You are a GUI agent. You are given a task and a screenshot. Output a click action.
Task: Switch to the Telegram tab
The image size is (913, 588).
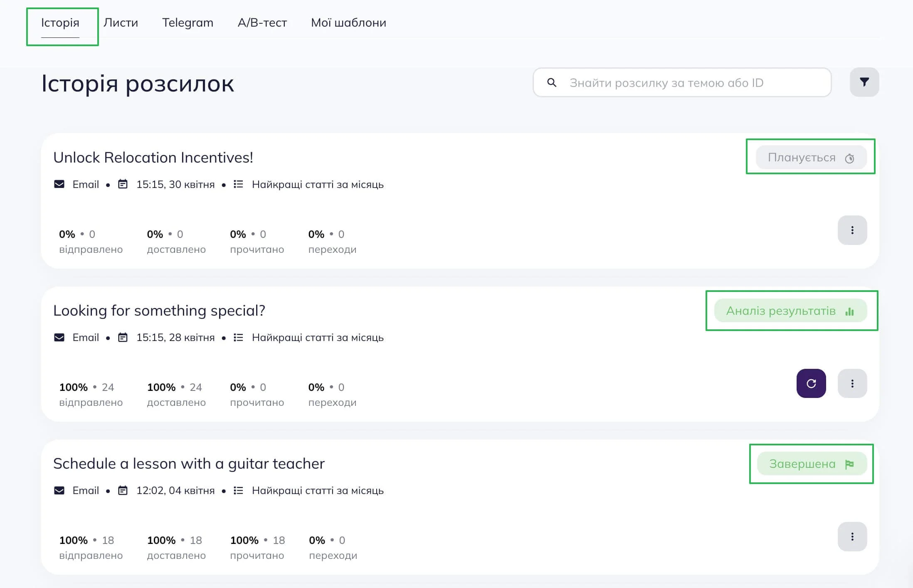point(188,22)
